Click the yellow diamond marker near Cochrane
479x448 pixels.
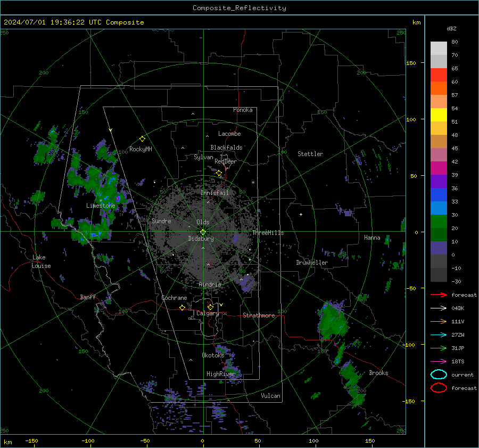(183, 307)
